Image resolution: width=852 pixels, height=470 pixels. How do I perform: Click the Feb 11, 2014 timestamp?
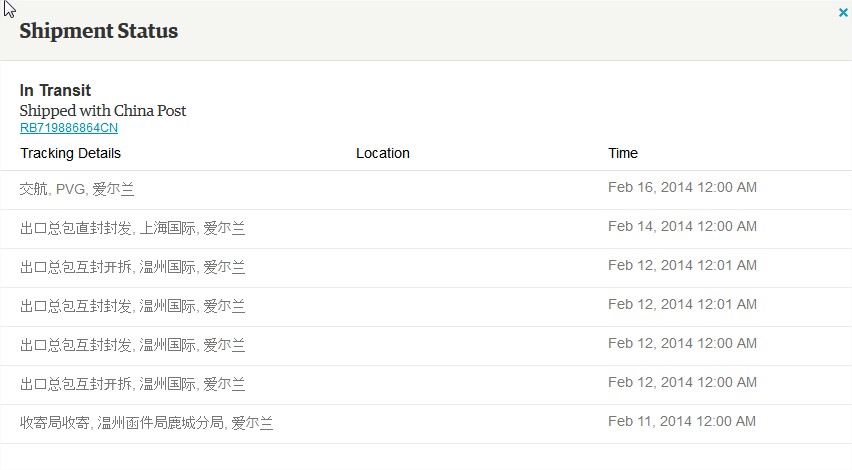pyautogui.click(x=682, y=421)
